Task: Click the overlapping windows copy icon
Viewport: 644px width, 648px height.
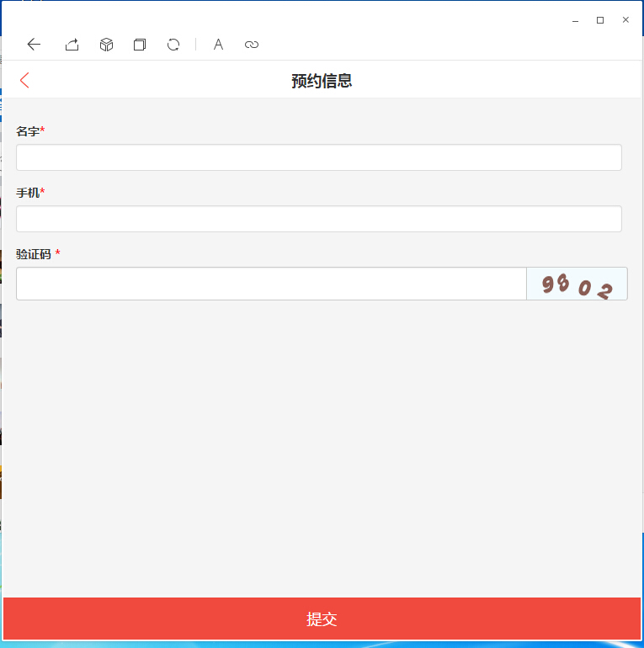Action: tap(140, 45)
